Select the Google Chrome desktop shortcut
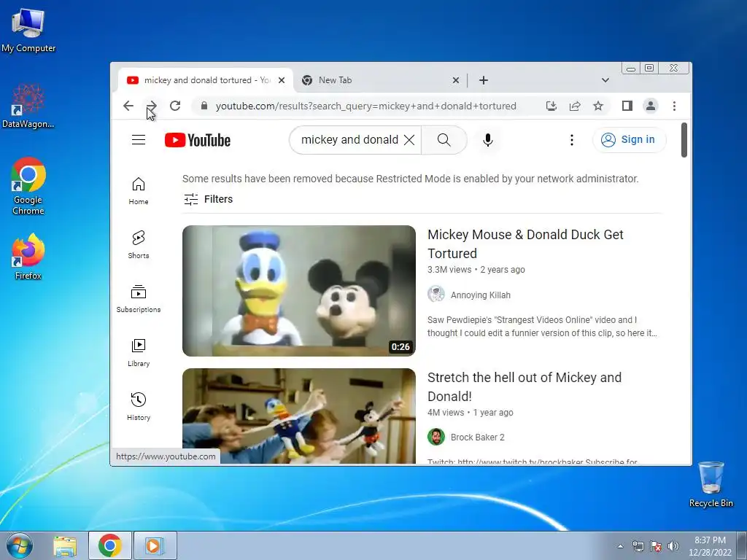 pyautogui.click(x=28, y=186)
